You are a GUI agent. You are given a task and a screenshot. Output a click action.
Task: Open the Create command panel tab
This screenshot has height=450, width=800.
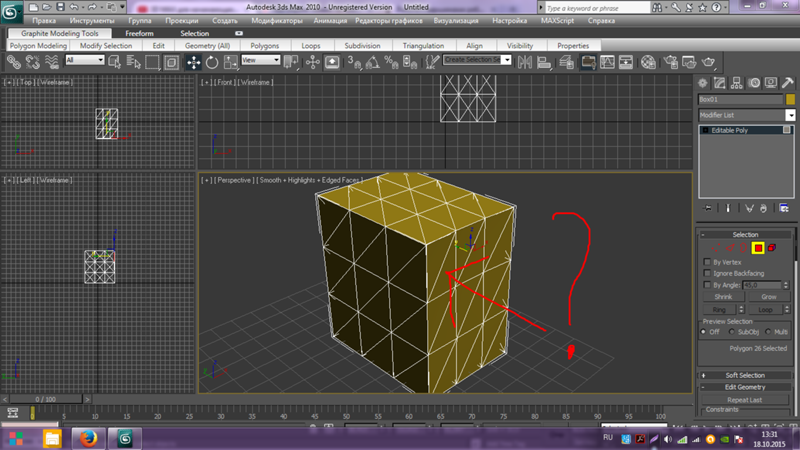(x=705, y=83)
